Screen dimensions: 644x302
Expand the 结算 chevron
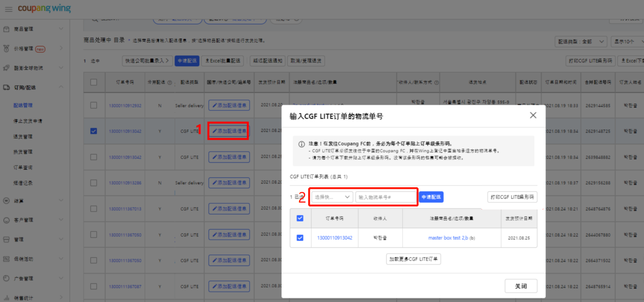pyautogui.click(x=61, y=200)
